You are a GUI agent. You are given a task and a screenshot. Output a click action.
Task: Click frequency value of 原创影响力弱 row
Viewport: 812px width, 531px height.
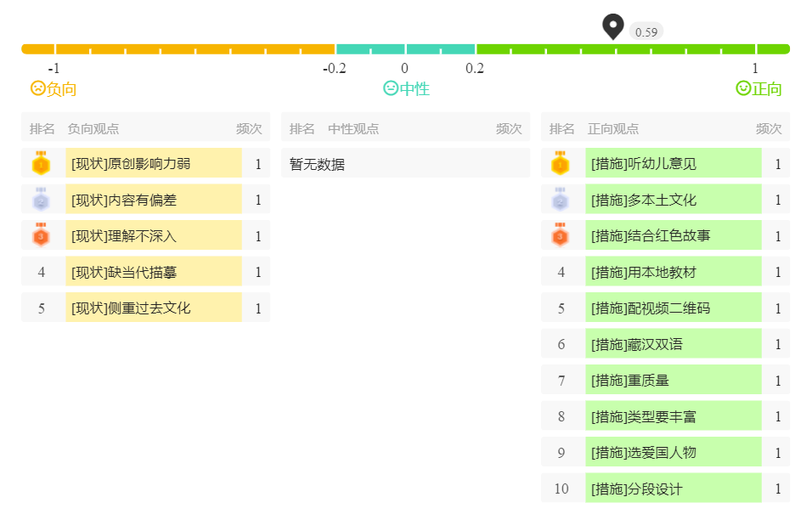click(258, 164)
